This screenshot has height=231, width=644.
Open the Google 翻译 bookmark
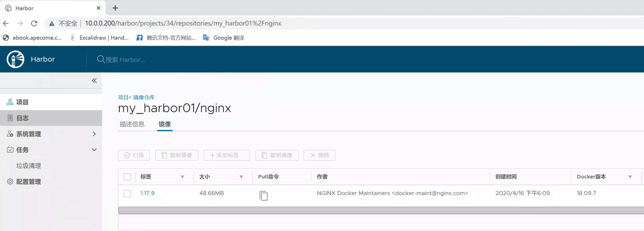224,38
